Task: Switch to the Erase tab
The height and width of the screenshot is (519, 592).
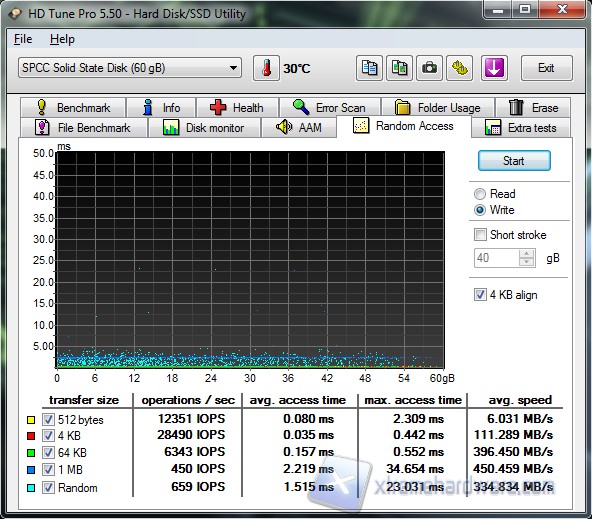Action: click(x=533, y=108)
